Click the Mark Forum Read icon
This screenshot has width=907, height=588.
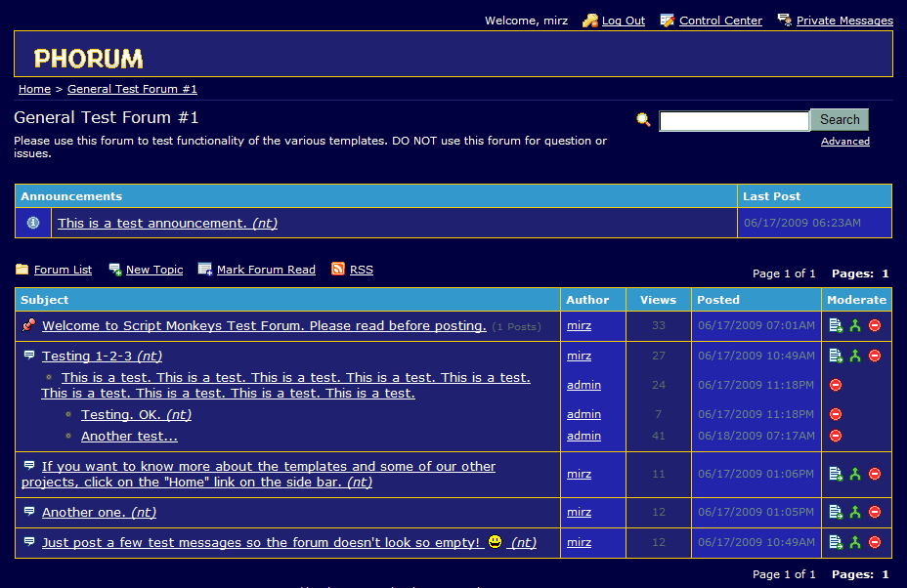pyautogui.click(x=205, y=269)
